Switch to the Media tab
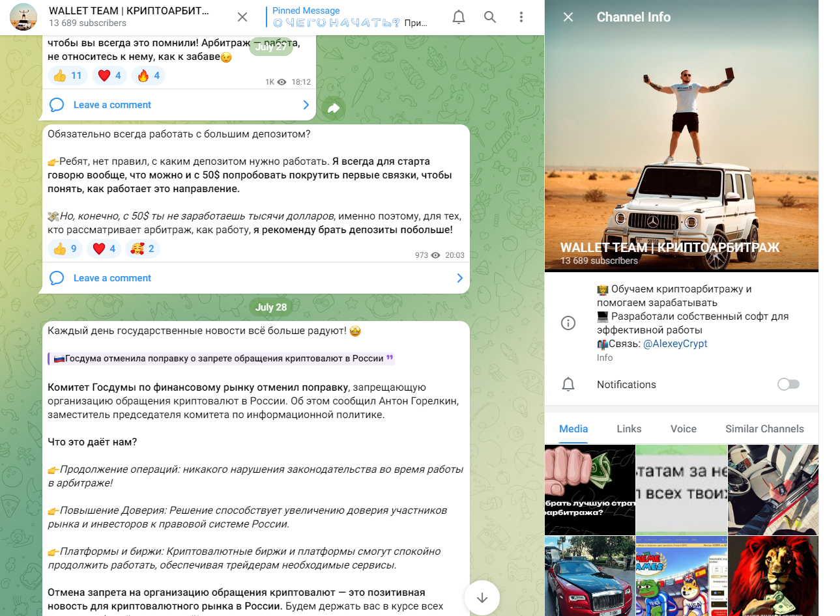 (x=573, y=429)
